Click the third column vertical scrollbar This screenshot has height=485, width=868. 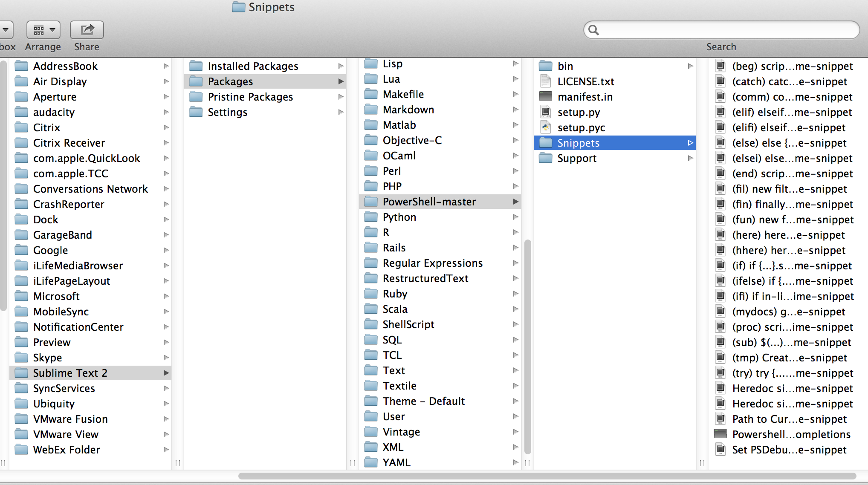[x=527, y=347]
